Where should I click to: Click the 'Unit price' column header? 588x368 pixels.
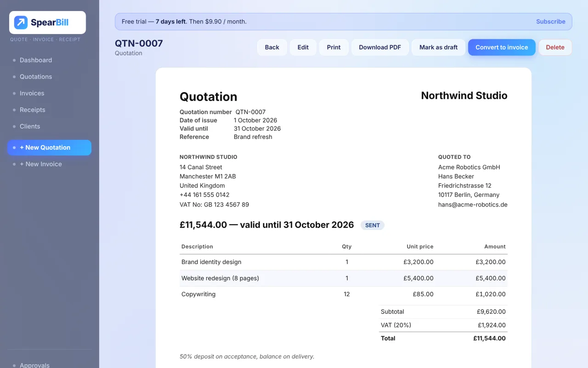(x=420, y=247)
